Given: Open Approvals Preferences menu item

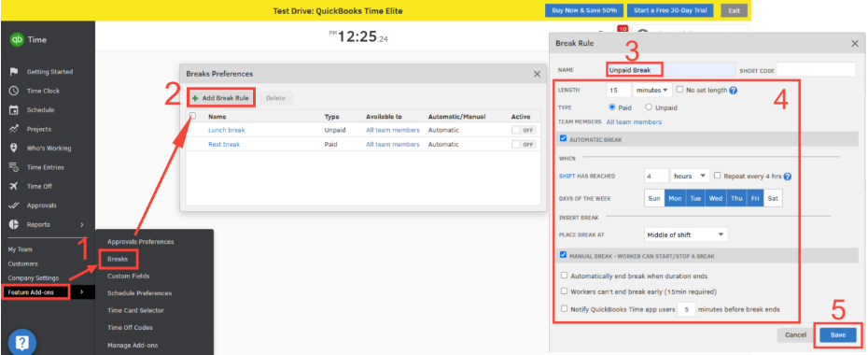Looking at the screenshot, I should point(141,242).
